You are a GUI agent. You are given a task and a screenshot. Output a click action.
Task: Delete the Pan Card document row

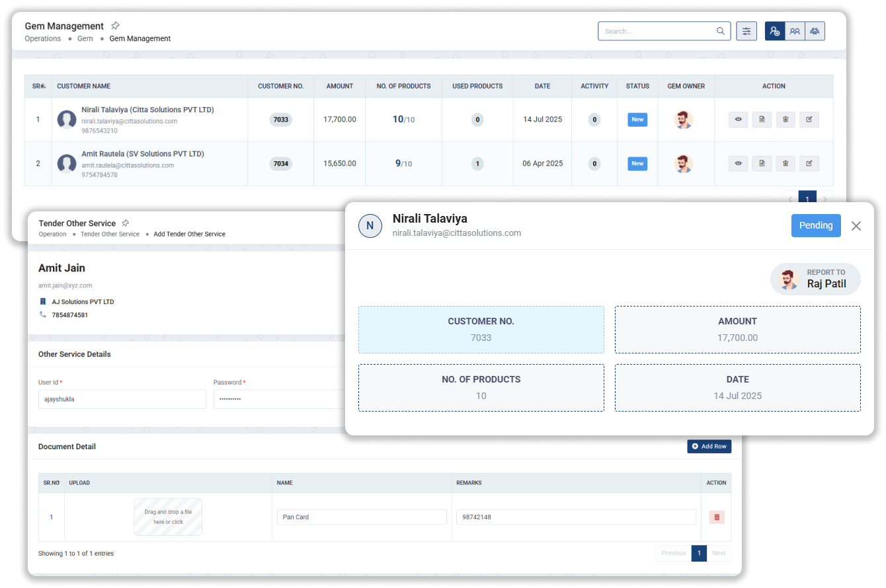(717, 517)
